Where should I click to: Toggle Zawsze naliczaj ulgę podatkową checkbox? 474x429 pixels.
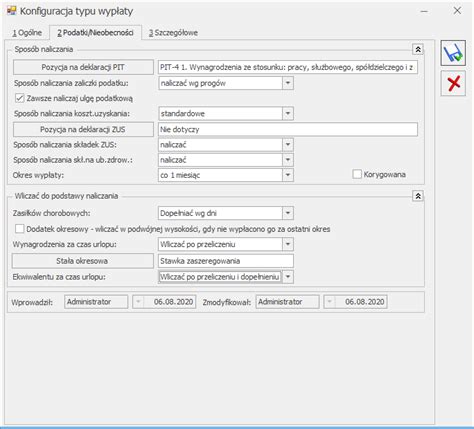point(20,98)
